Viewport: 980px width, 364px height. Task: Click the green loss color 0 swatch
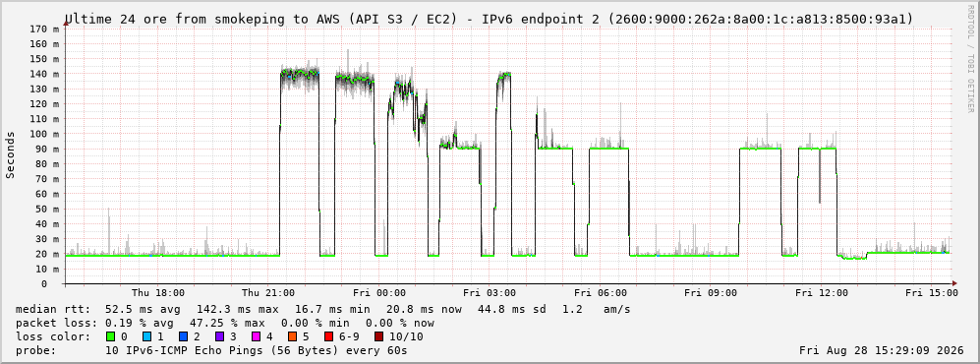[x=111, y=336]
